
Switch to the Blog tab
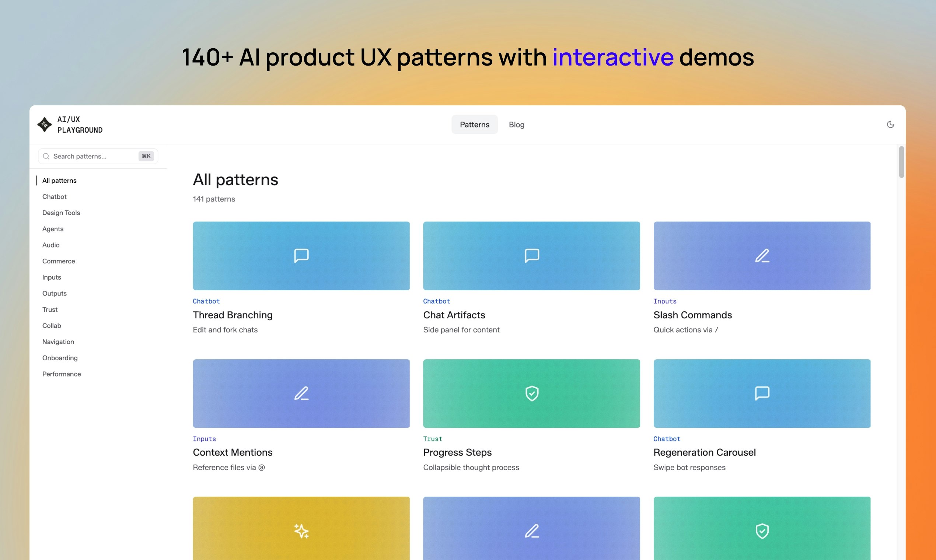coord(516,124)
